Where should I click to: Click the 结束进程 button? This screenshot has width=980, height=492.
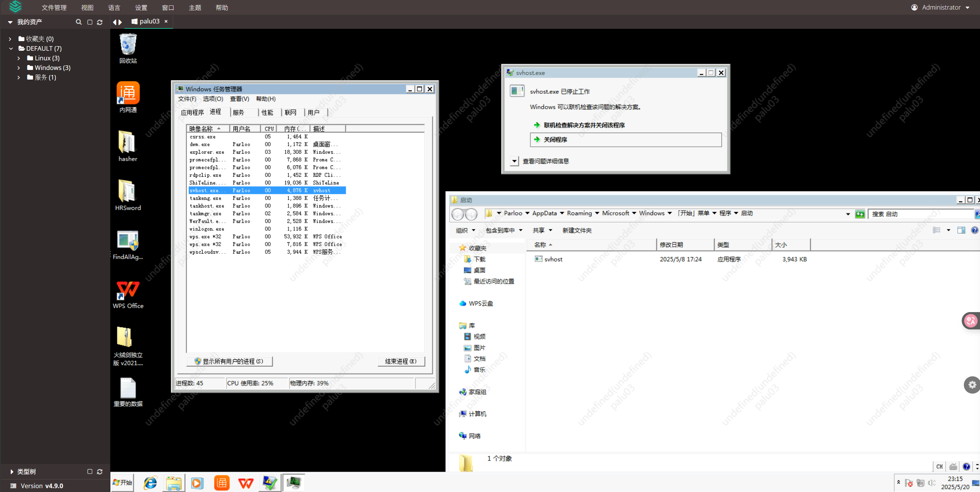click(x=401, y=361)
